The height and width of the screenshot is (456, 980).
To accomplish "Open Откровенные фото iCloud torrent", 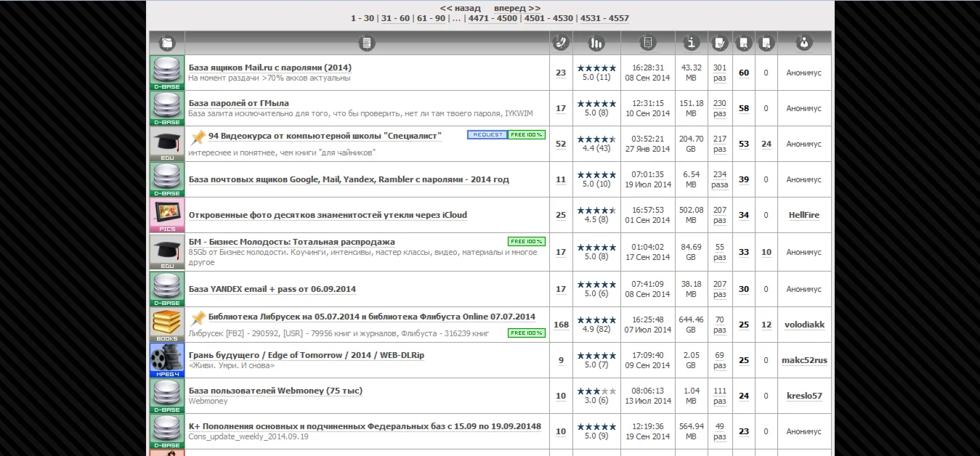I will [328, 215].
